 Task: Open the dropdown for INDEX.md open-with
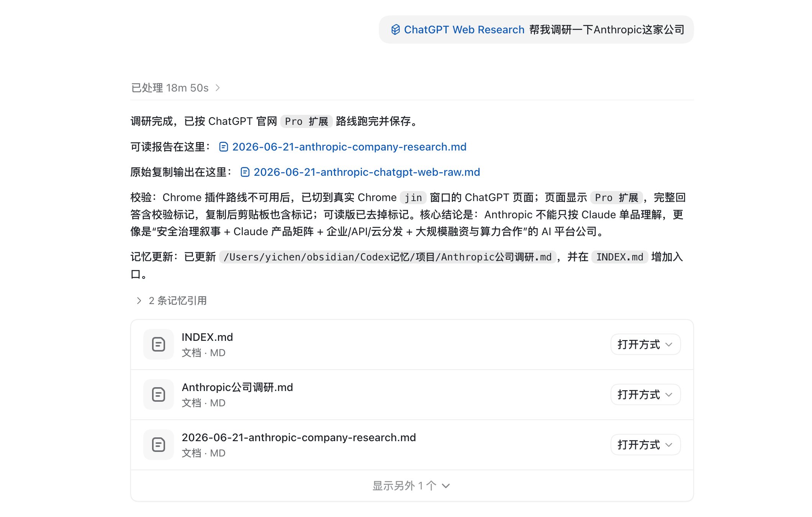pyautogui.click(x=645, y=344)
